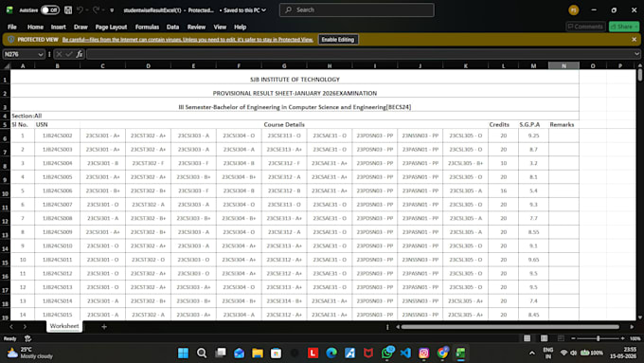
Task: Switch to Page Layout view icon
Action: pyautogui.click(x=545, y=338)
